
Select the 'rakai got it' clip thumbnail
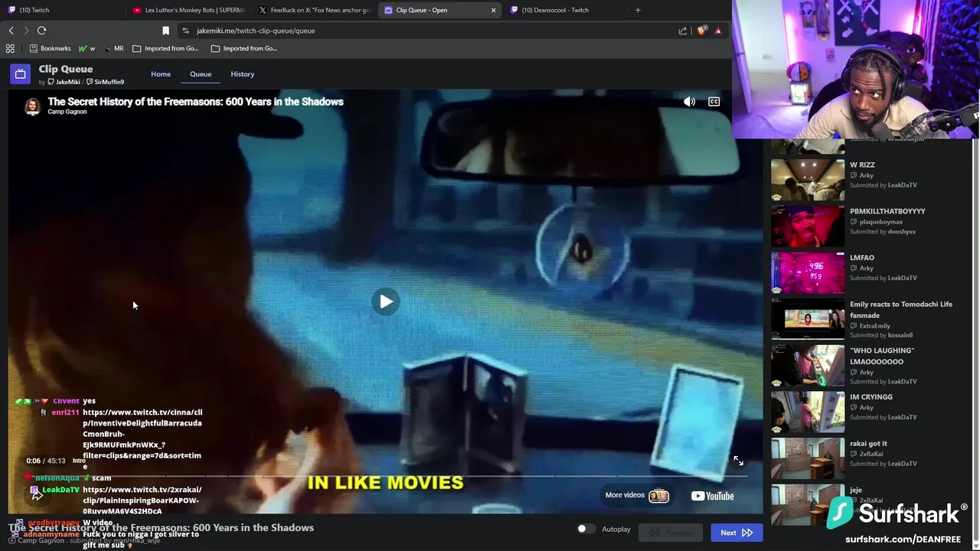[x=808, y=458]
